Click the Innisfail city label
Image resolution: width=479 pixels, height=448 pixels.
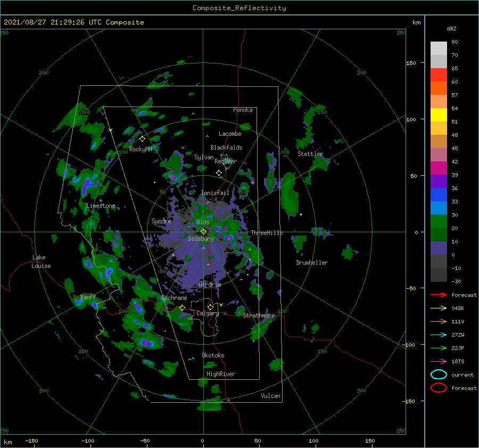pos(215,193)
